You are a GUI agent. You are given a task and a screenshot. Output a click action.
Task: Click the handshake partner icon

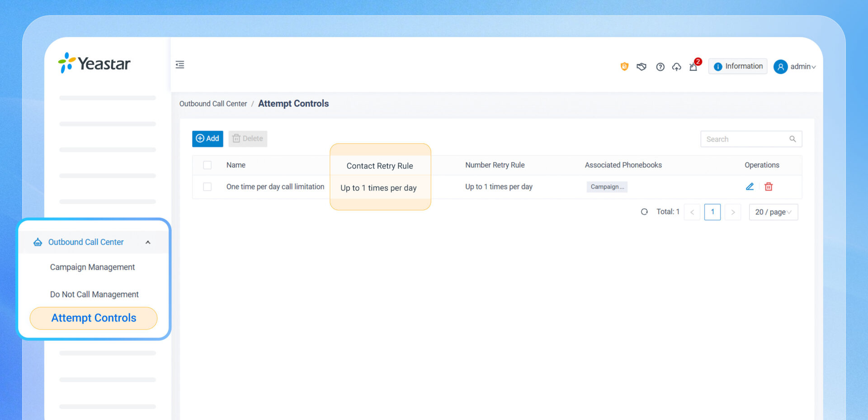click(642, 67)
